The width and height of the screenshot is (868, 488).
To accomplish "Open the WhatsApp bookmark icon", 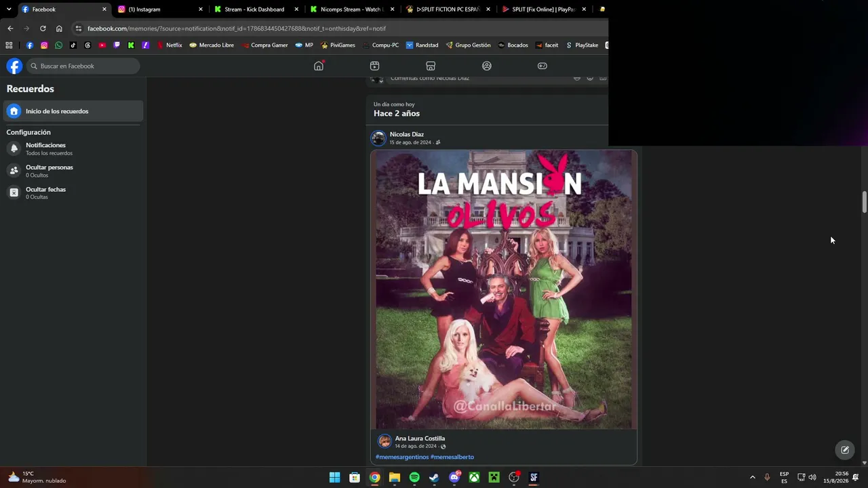I will click(59, 45).
